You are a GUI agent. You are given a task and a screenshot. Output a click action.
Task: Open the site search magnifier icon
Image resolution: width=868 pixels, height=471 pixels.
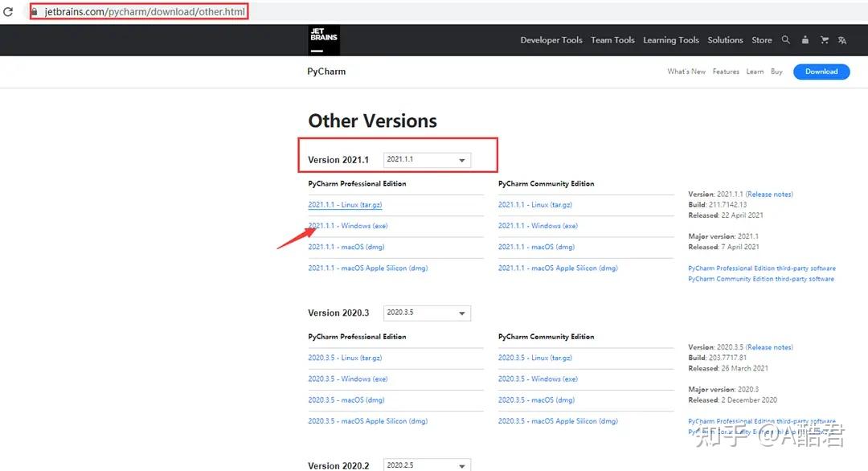click(785, 40)
